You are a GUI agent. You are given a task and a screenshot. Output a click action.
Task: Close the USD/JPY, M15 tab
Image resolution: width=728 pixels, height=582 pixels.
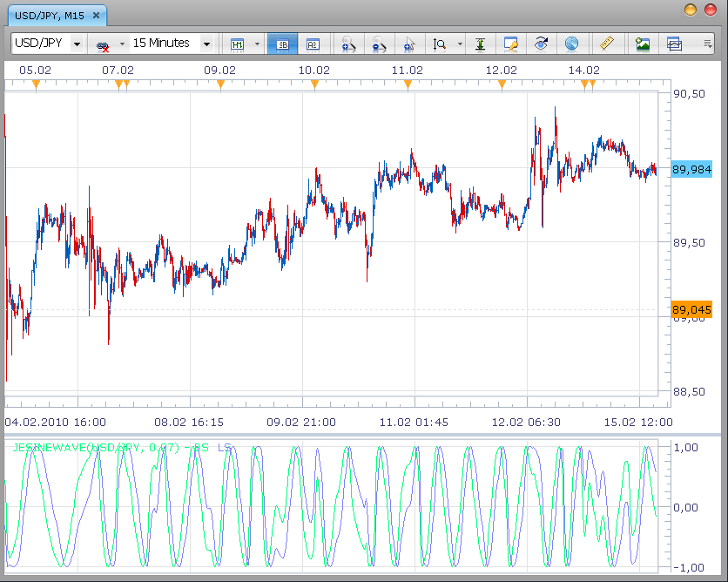click(96, 16)
